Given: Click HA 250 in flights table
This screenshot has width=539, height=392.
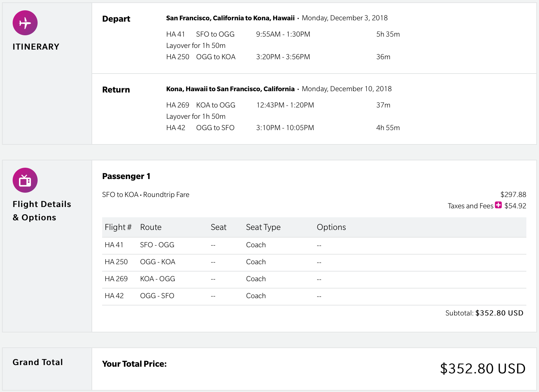Looking at the screenshot, I should (x=116, y=262).
